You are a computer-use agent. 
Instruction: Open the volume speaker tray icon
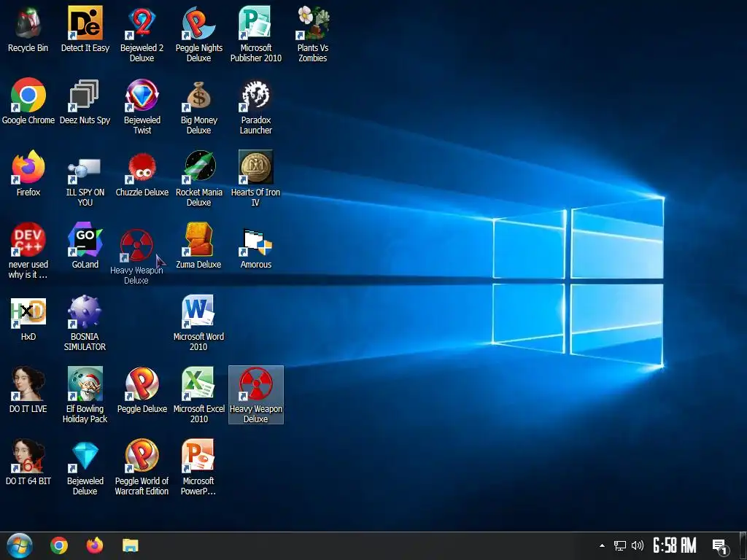tap(637, 545)
